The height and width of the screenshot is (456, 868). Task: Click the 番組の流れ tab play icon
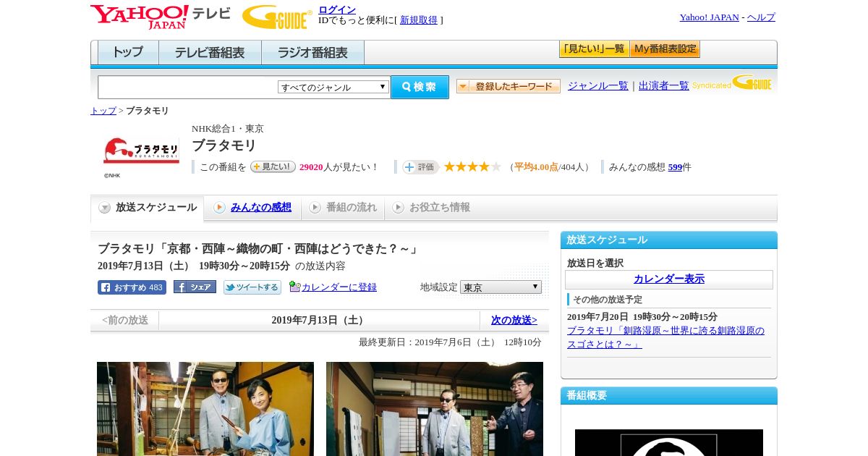[x=315, y=208]
